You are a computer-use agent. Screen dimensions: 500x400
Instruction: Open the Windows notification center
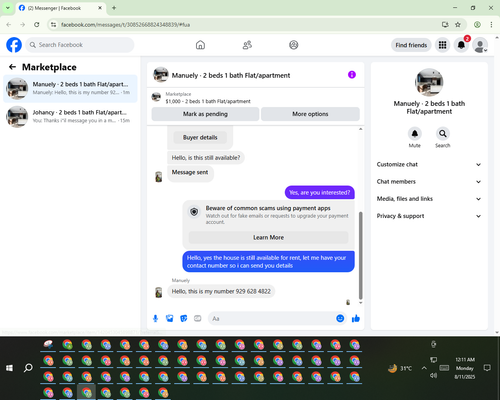487,368
